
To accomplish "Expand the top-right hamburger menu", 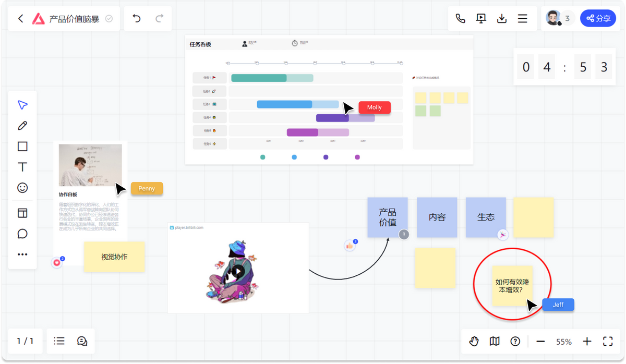I will pos(523,18).
